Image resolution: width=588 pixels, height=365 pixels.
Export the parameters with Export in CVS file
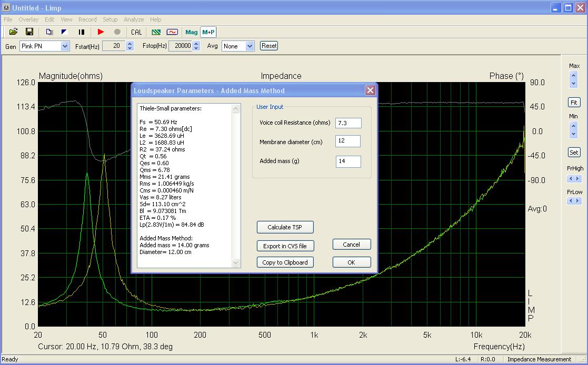tap(285, 246)
